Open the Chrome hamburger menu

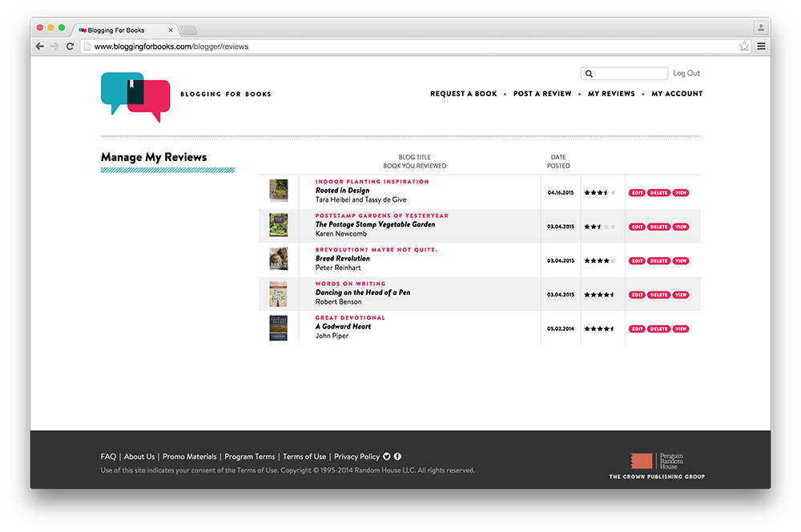[x=761, y=46]
